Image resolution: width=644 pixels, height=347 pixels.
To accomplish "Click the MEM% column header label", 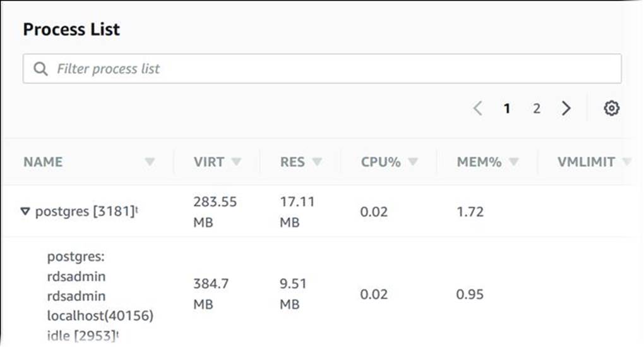I will click(x=479, y=162).
